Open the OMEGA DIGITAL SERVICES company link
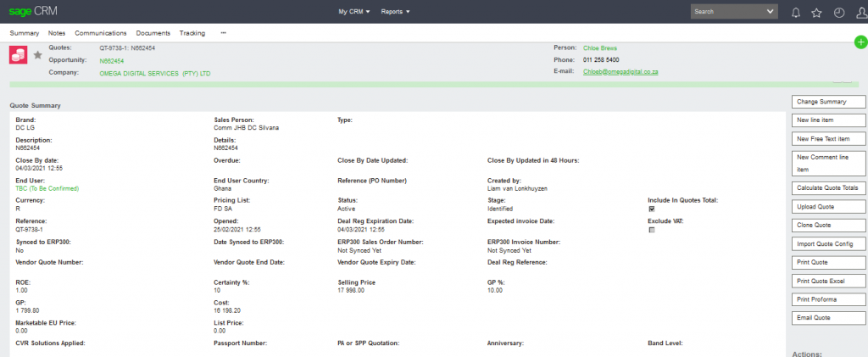The width and height of the screenshot is (868, 357). coord(154,74)
